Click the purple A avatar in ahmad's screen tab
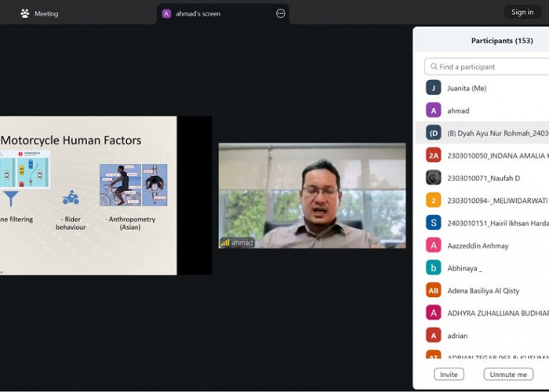This screenshot has width=549, height=392. pos(166,13)
